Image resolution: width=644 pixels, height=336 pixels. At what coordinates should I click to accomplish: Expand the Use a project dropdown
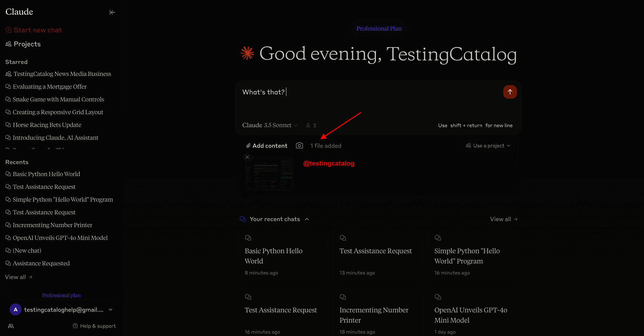coord(488,146)
